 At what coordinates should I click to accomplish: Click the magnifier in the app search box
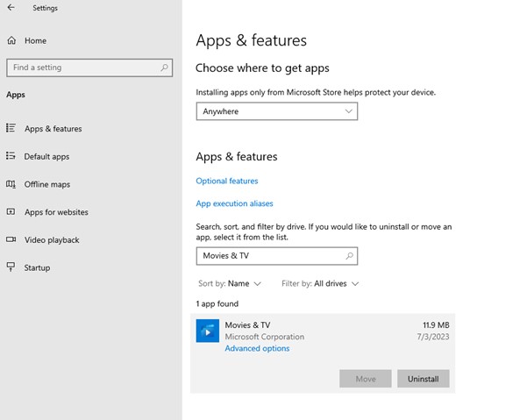pos(349,256)
